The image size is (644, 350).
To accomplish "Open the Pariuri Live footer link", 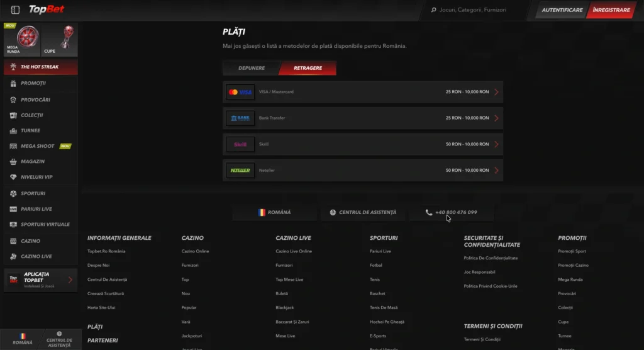I will (380, 251).
